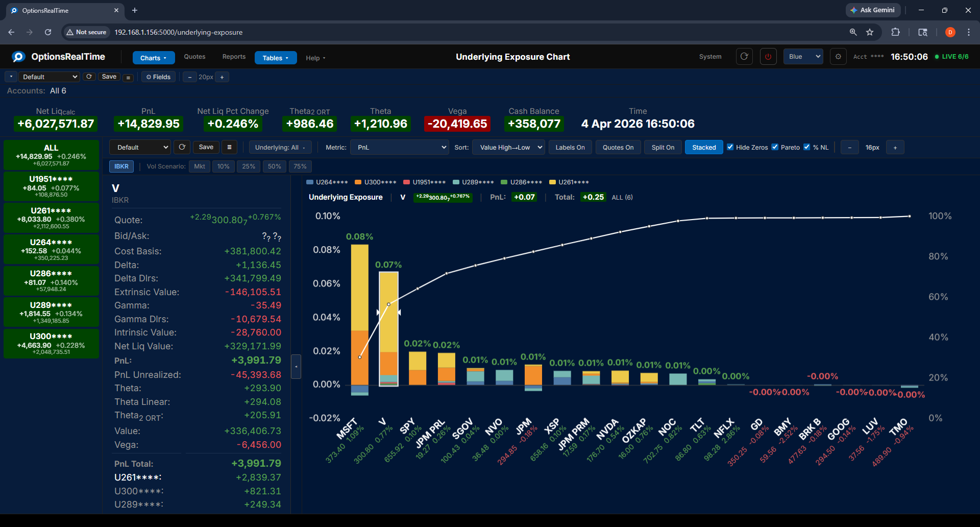The image size is (980, 527).
Task: Bookmark this page with the star icon
Action: [x=870, y=32]
